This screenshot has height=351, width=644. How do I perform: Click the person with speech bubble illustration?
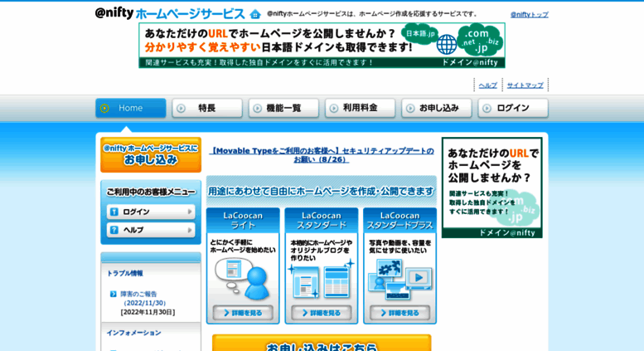242,279
